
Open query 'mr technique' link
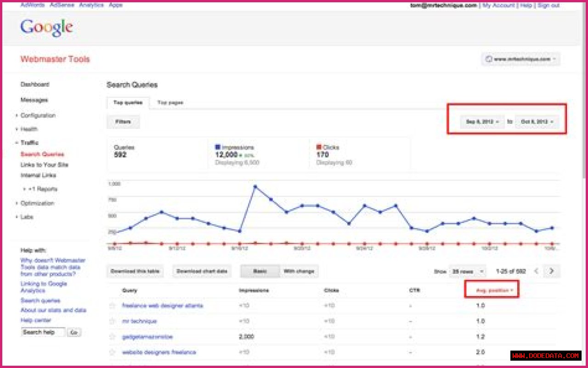(140, 321)
